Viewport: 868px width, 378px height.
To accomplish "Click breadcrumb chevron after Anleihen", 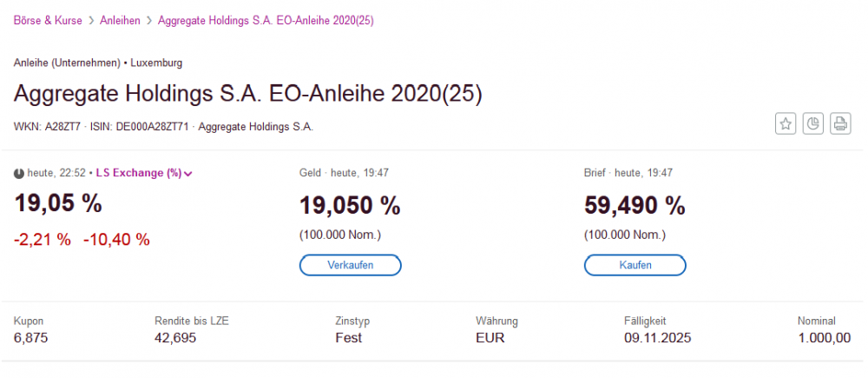I will tap(148, 20).
